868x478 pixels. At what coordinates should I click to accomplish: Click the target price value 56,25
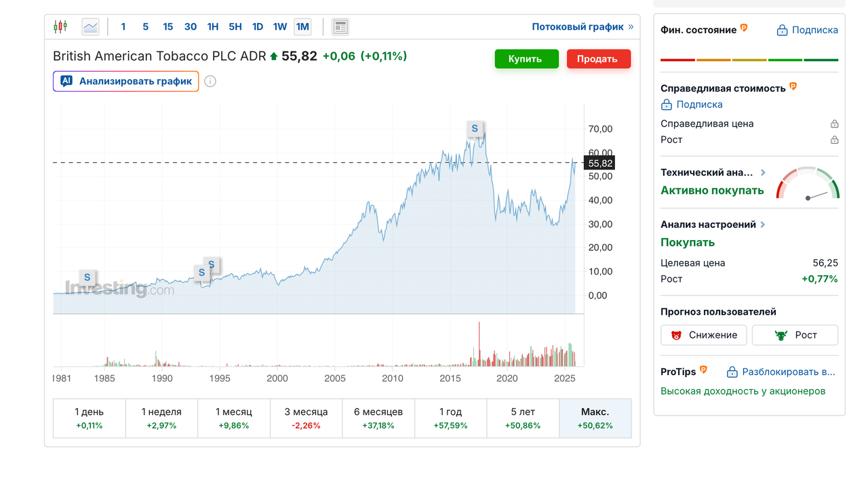coord(825,263)
